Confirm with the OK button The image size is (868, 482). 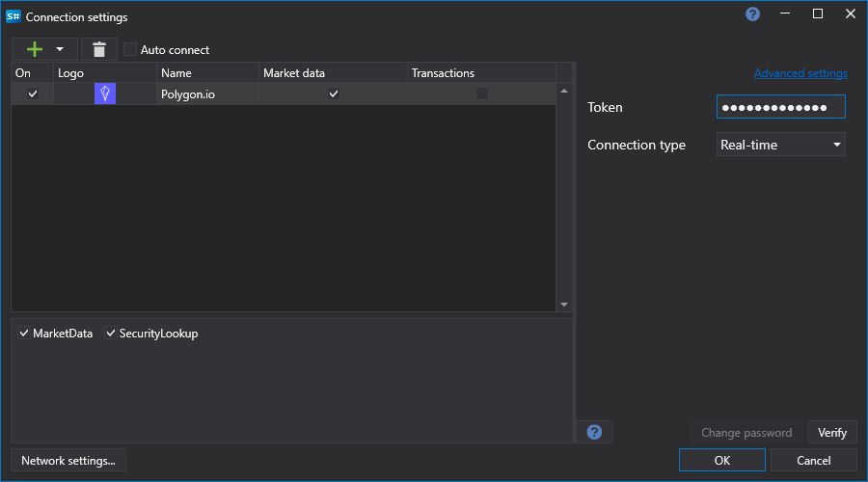pos(721,460)
